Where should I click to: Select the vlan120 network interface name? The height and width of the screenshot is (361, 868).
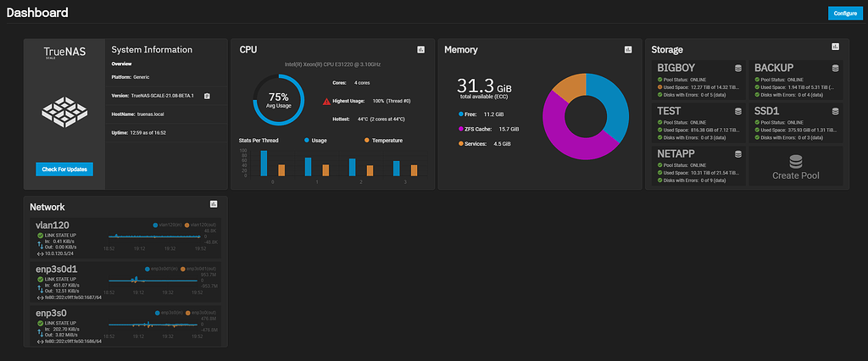pos(53,225)
